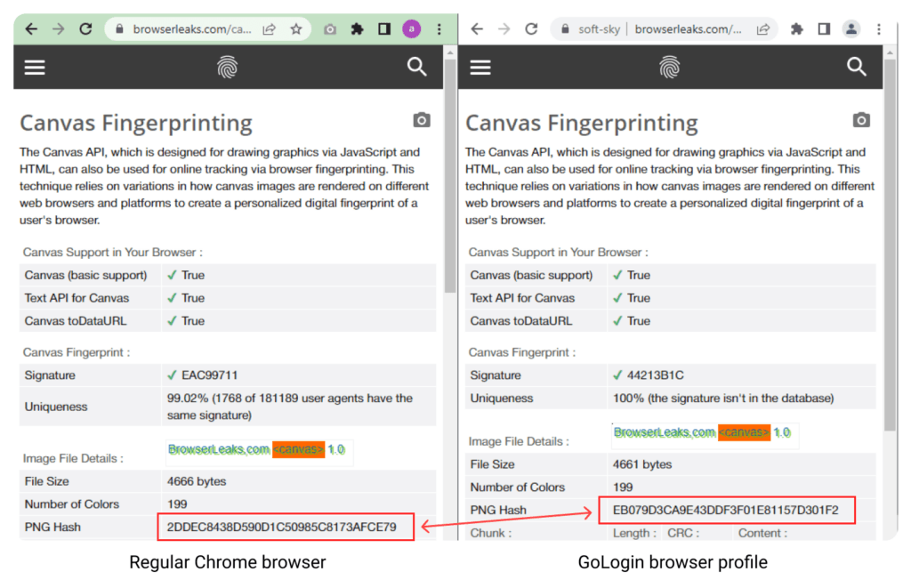Click PNG hash EB079D3CA9E43DDF3F01E81157D301F2

click(726, 510)
